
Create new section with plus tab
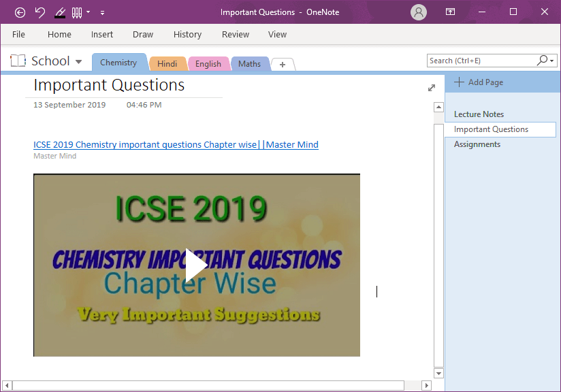click(x=283, y=65)
